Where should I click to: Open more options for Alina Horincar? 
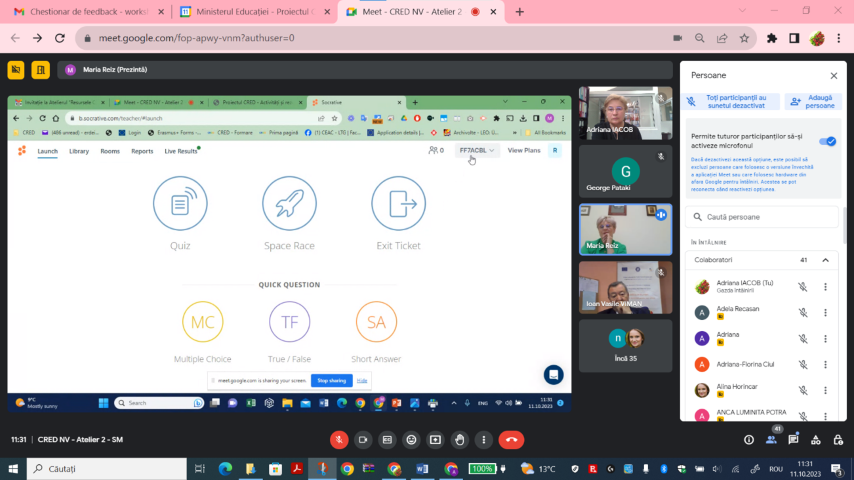click(825, 390)
